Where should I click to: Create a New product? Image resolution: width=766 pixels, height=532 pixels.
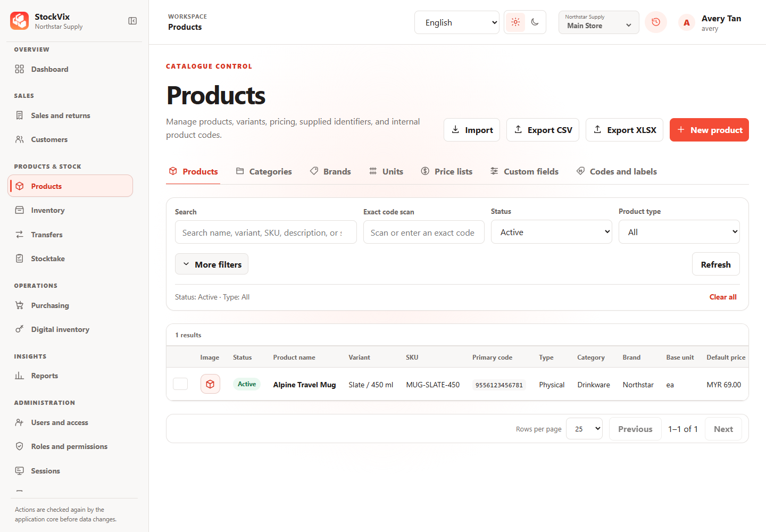point(709,130)
